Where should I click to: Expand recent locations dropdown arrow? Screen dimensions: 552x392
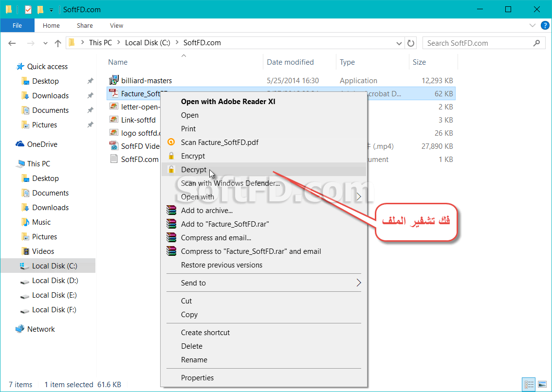pyautogui.click(x=45, y=43)
